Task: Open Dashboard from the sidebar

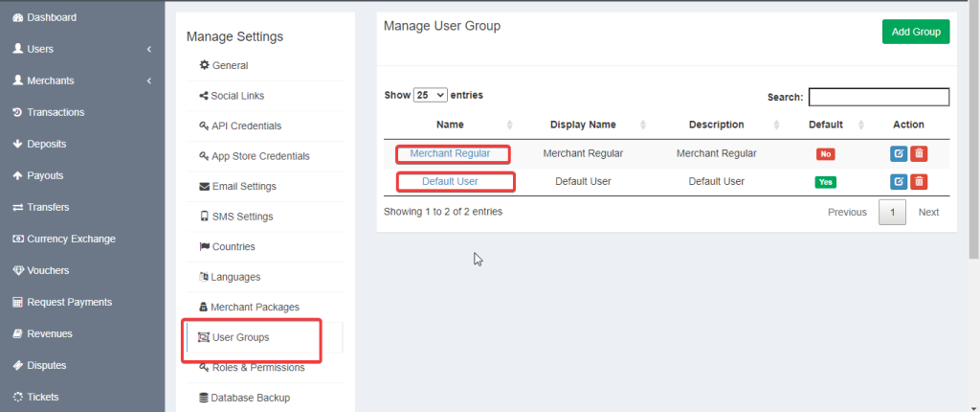Action: coord(51,17)
